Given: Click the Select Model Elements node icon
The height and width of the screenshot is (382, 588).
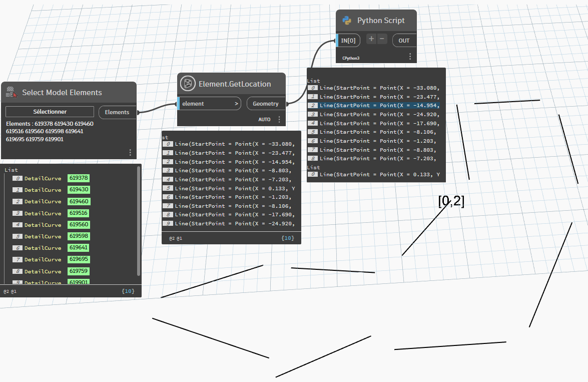Looking at the screenshot, I should (x=11, y=92).
